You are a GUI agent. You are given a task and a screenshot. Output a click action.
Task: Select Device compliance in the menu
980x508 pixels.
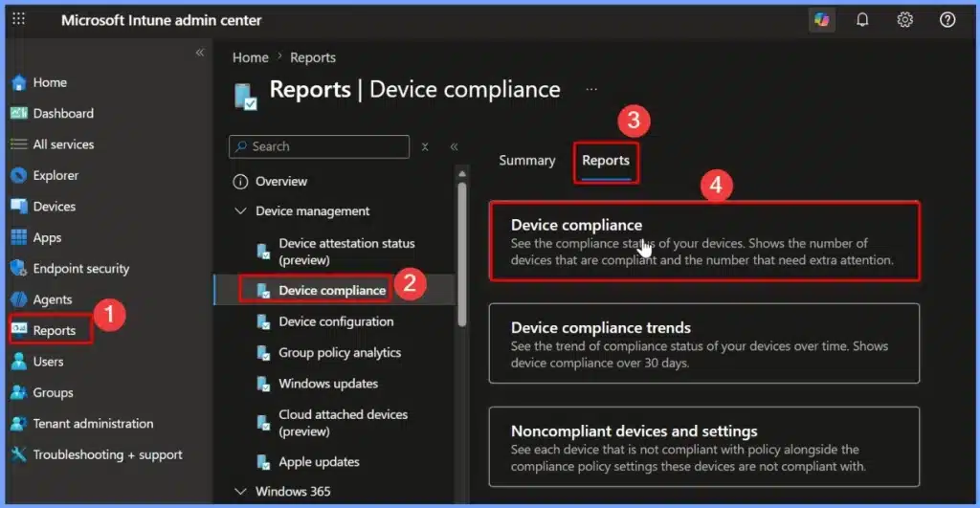click(x=332, y=291)
